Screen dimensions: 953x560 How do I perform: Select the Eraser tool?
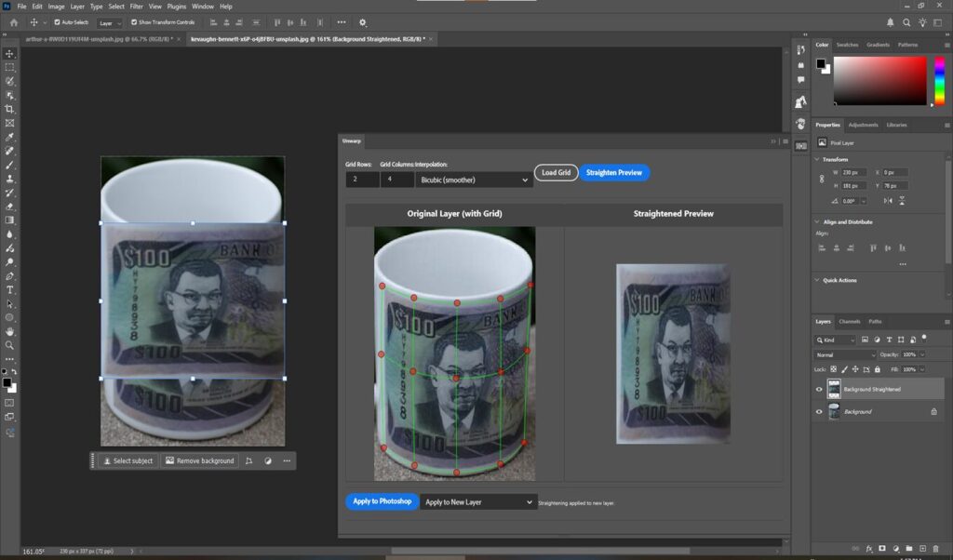pyautogui.click(x=9, y=207)
